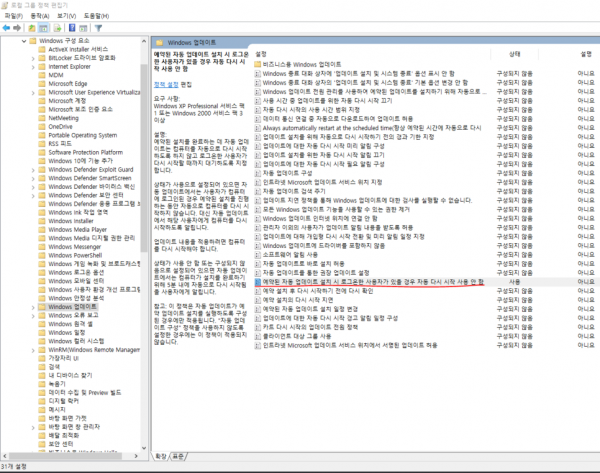Viewport: 600px width, 473px height.
Task: Expand the BitLocker 드라이브 암호화 node
Action: tap(33, 58)
